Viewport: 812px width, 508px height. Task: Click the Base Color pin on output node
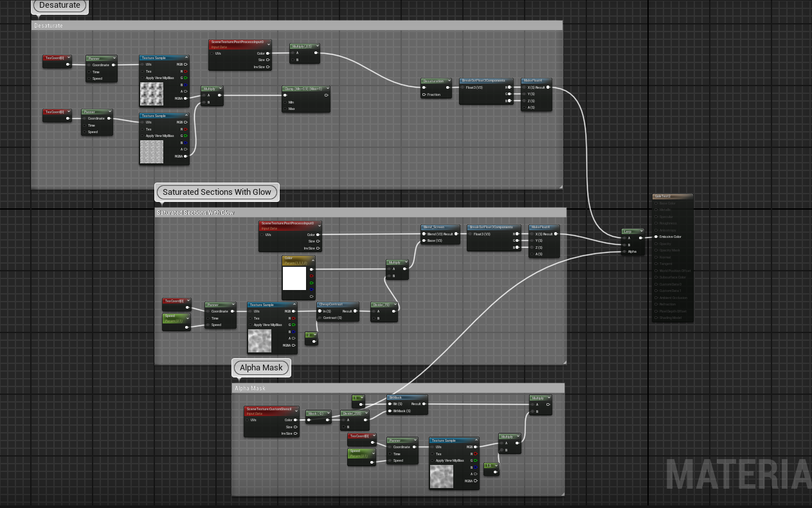click(656, 203)
